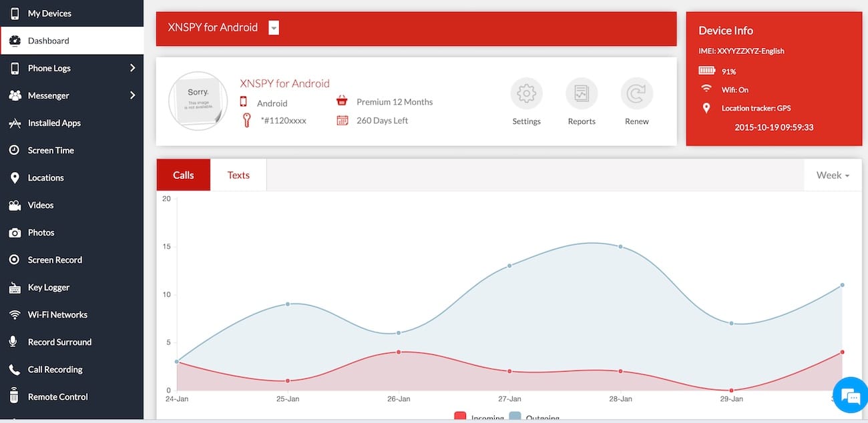The image size is (868, 423).
Task: Open the Remote Control sidebar icon
Action: click(x=15, y=397)
